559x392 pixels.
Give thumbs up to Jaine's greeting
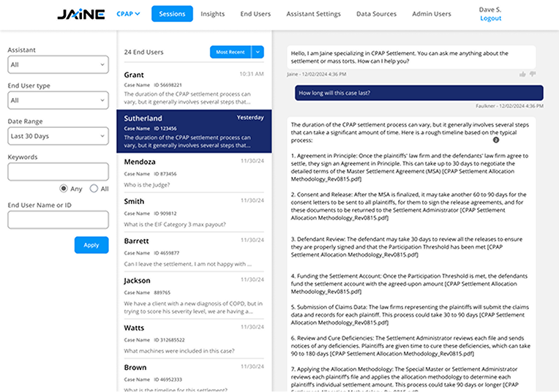click(522, 74)
